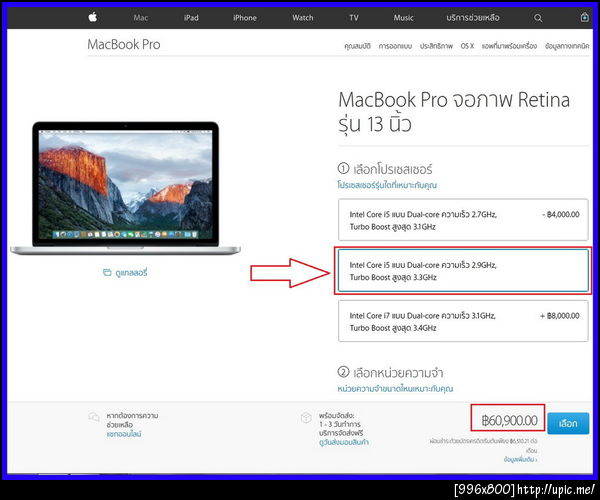This screenshot has width=600, height=500.
Task: Open the Music menu item
Action: [x=404, y=18]
